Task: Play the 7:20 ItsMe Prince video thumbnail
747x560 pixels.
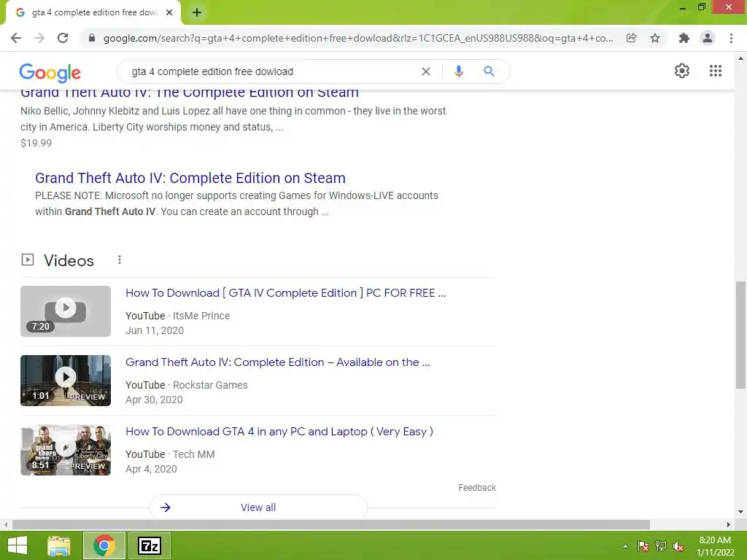Action: 66,311
